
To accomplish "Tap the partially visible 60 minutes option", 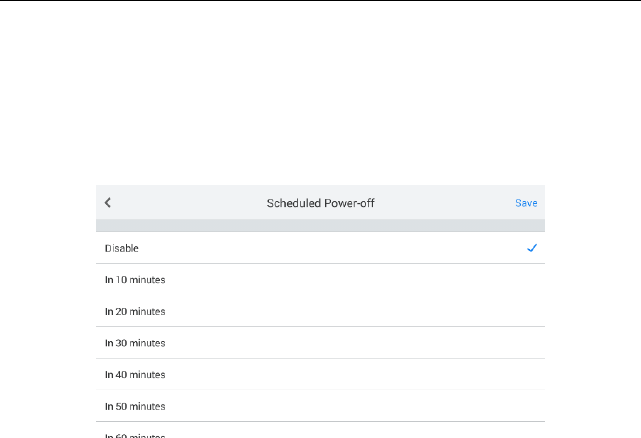I will 135,434.
